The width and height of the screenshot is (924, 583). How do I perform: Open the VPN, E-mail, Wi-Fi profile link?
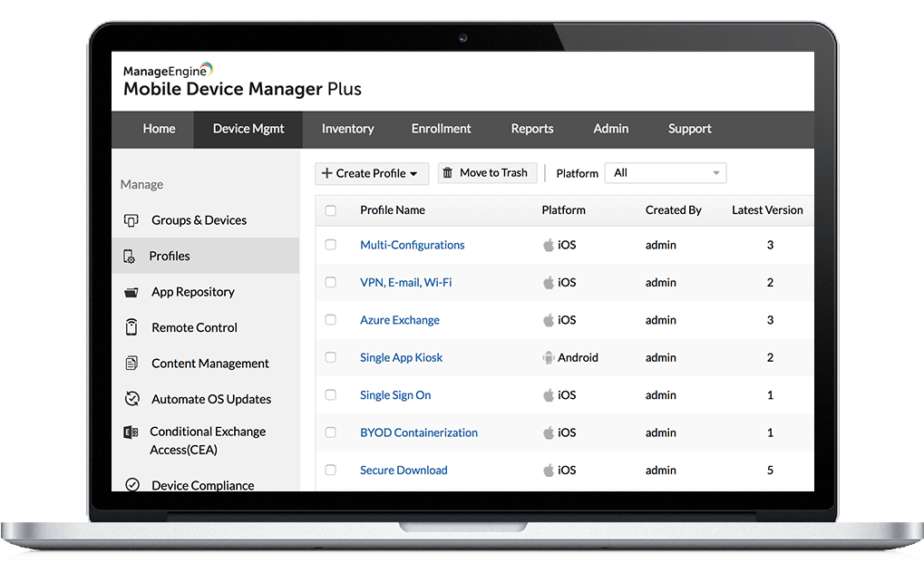[406, 282]
